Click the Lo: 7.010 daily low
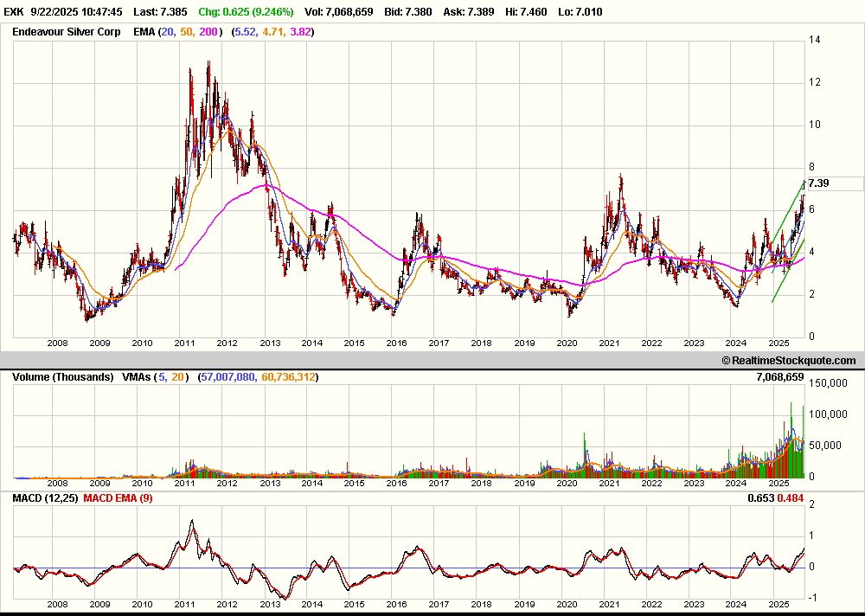Image resolution: width=865 pixels, height=616 pixels. (580, 11)
